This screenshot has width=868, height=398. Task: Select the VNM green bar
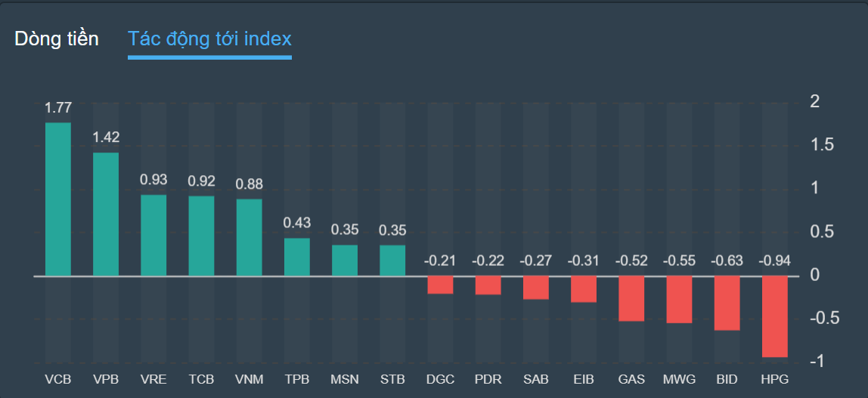coord(249,238)
